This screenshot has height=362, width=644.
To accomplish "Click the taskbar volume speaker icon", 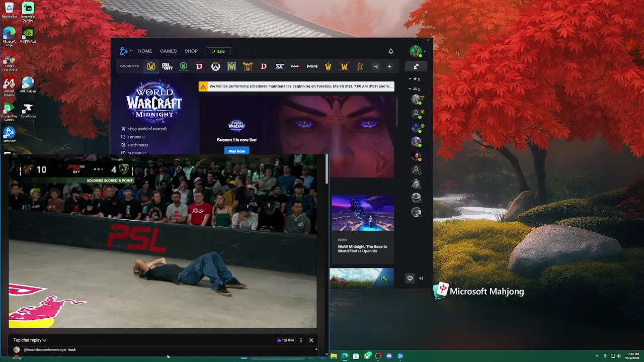I will click(x=619, y=356).
